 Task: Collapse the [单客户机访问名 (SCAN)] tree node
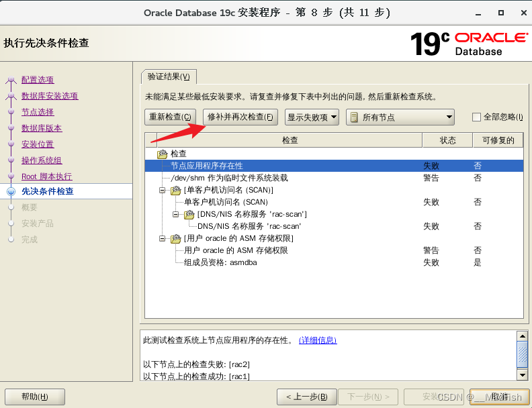[x=163, y=191]
